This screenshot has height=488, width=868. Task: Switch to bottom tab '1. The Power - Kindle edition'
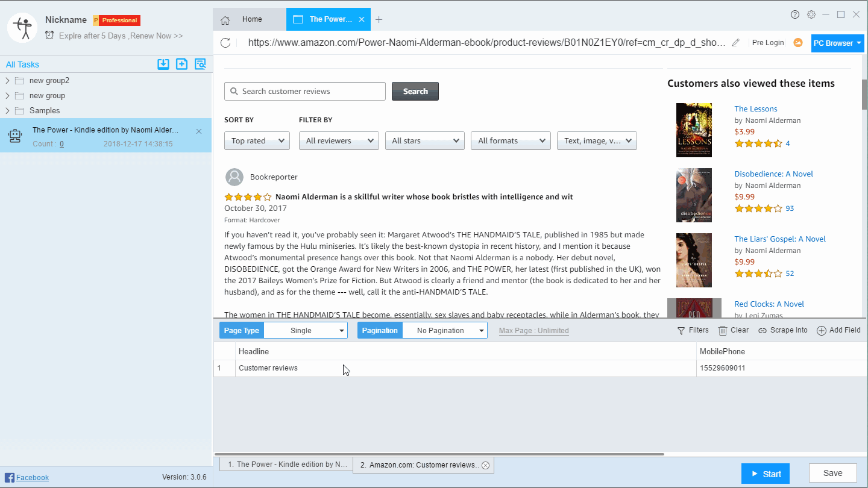(286, 465)
